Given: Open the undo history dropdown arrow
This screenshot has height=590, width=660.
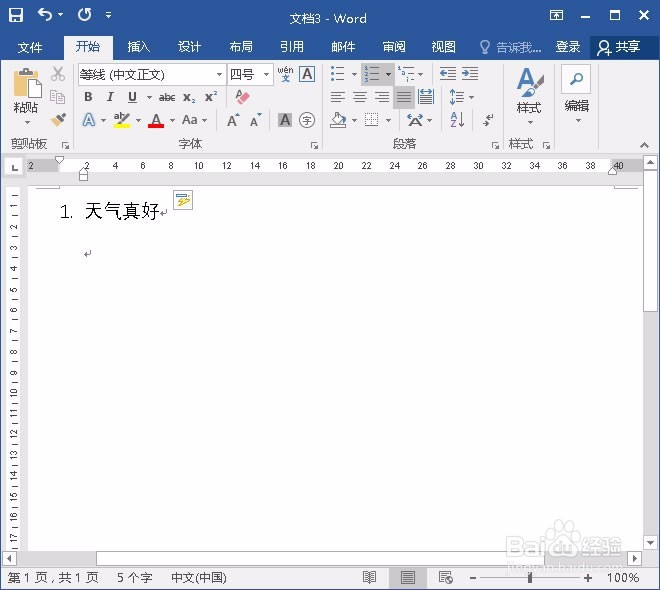Looking at the screenshot, I should [61, 15].
